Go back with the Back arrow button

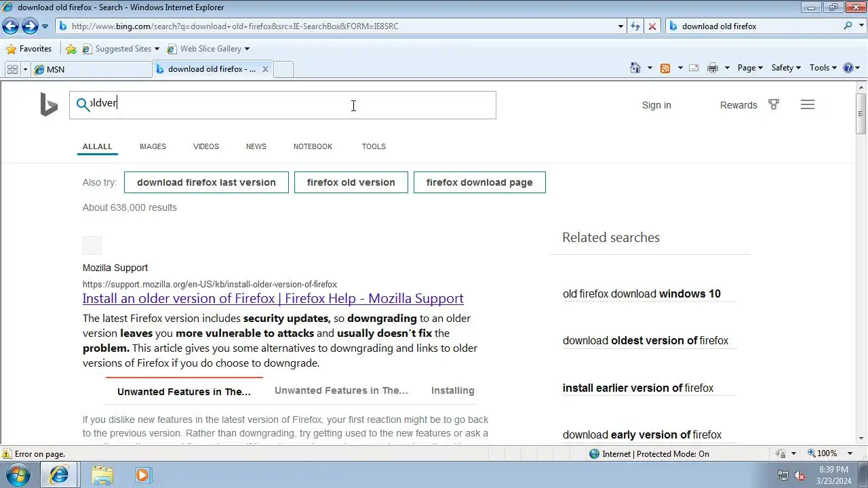[10, 26]
